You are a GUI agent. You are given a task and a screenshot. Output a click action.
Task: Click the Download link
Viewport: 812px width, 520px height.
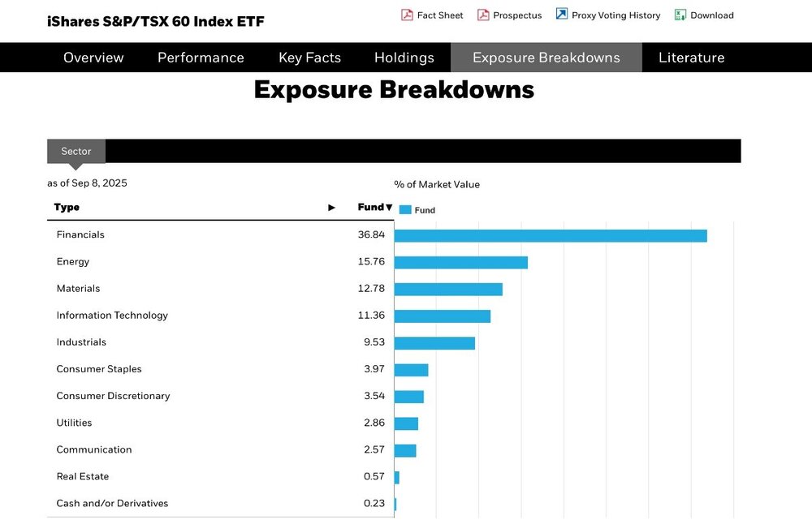[712, 15]
